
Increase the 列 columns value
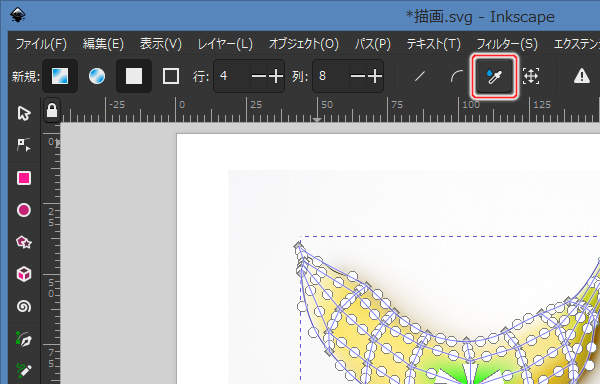[x=375, y=76]
